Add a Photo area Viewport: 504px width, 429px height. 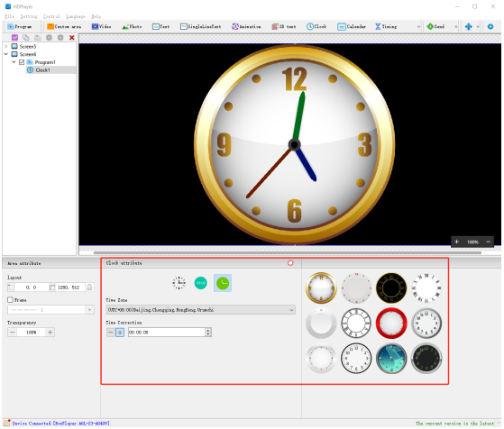point(132,27)
